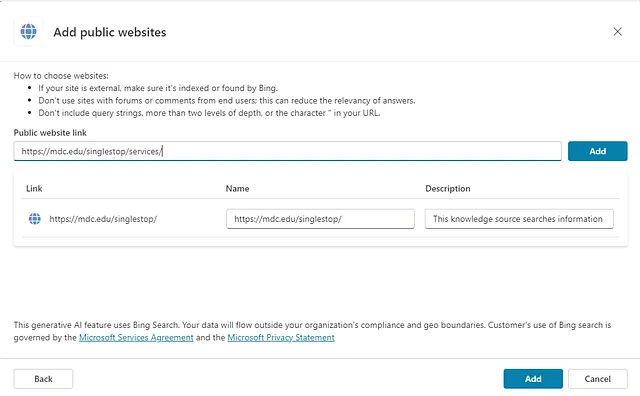Image resolution: width=640 pixels, height=396 pixels.
Task: Click the Name column header
Action: tap(237, 189)
